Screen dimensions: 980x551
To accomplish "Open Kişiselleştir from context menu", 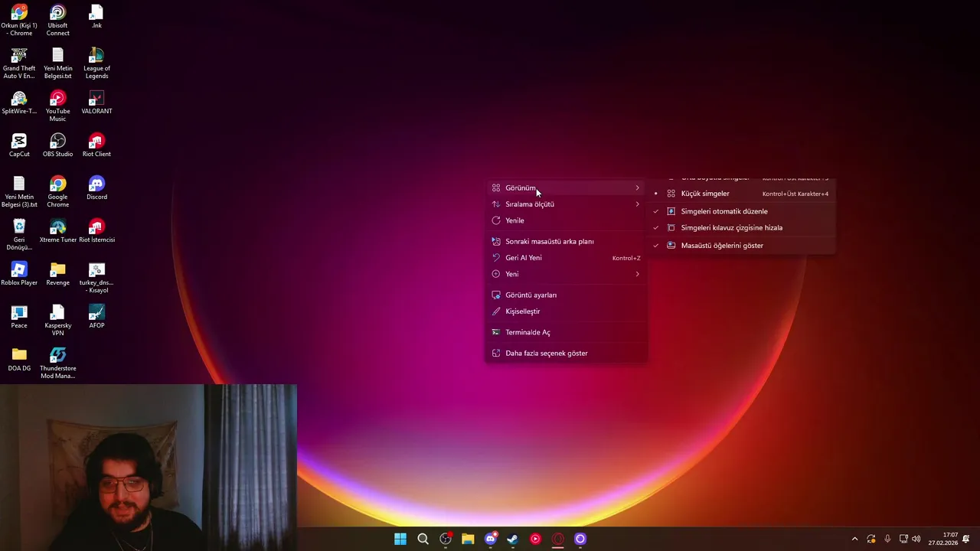I will point(567,311).
